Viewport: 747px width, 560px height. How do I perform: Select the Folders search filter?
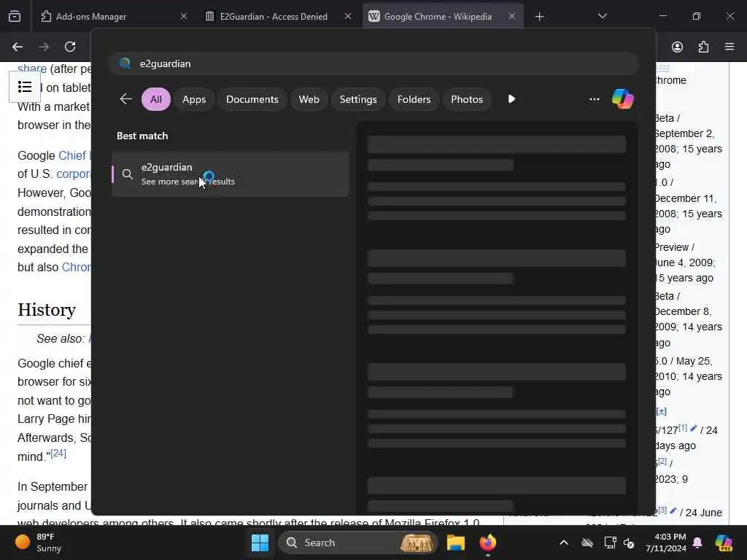point(414,99)
